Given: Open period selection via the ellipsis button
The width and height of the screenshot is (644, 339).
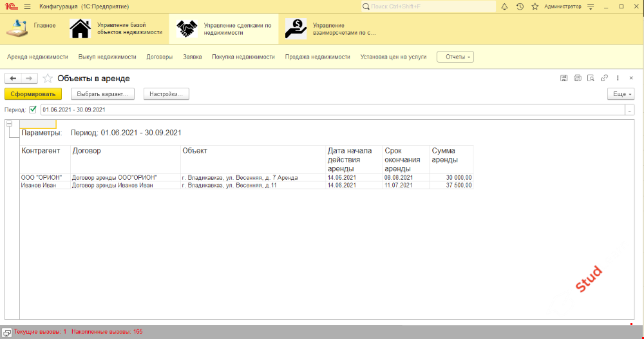Looking at the screenshot, I should (x=629, y=110).
